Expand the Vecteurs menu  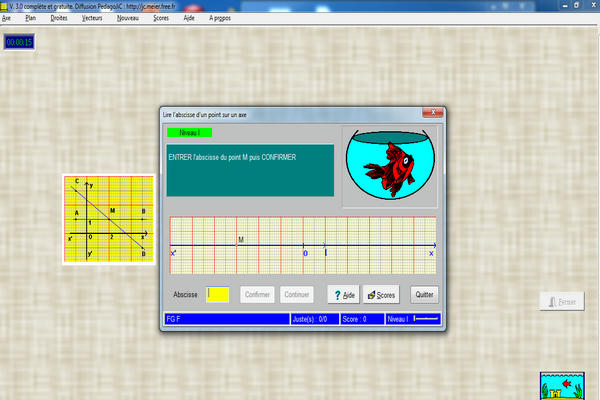pyautogui.click(x=92, y=18)
